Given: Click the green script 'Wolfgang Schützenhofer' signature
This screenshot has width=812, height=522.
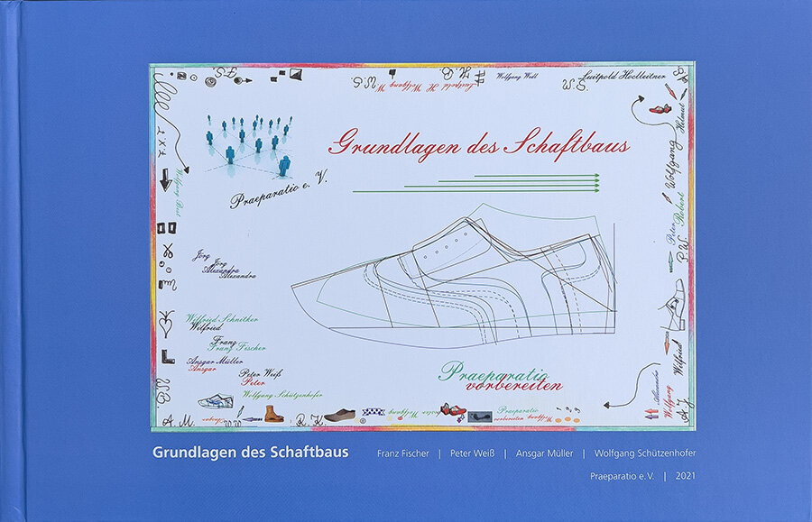Looking at the screenshot, I should pos(282,395).
